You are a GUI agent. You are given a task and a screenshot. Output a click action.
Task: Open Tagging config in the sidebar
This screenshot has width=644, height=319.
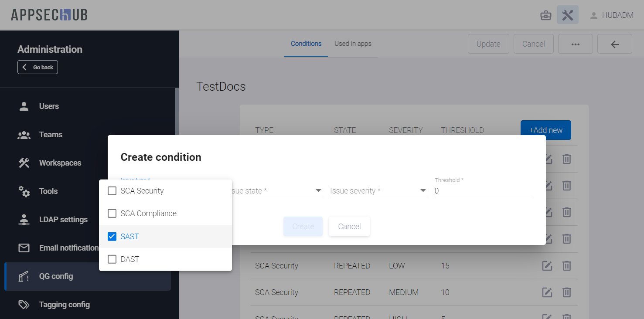(x=64, y=305)
